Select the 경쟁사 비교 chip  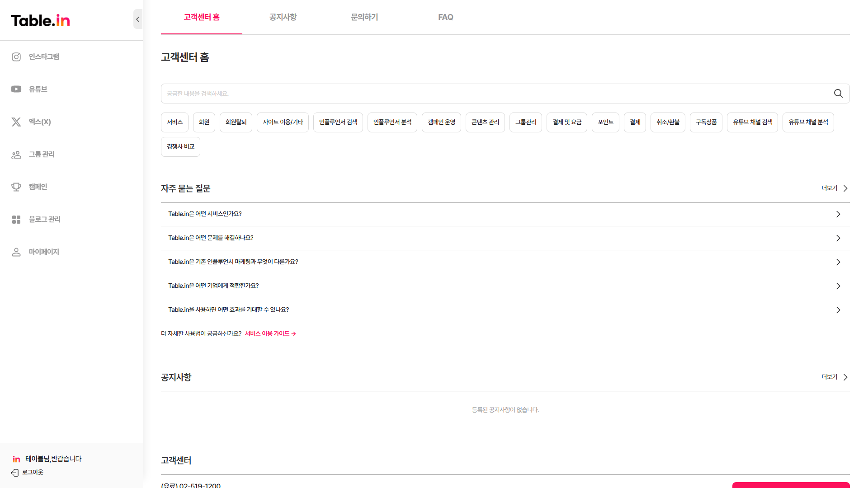coord(180,147)
